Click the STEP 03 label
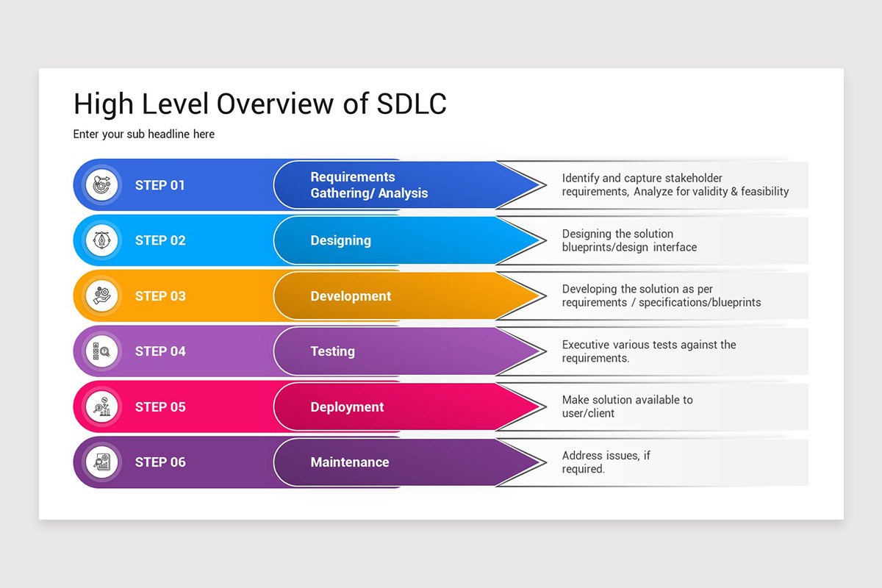882x588 pixels. pyautogui.click(x=159, y=295)
